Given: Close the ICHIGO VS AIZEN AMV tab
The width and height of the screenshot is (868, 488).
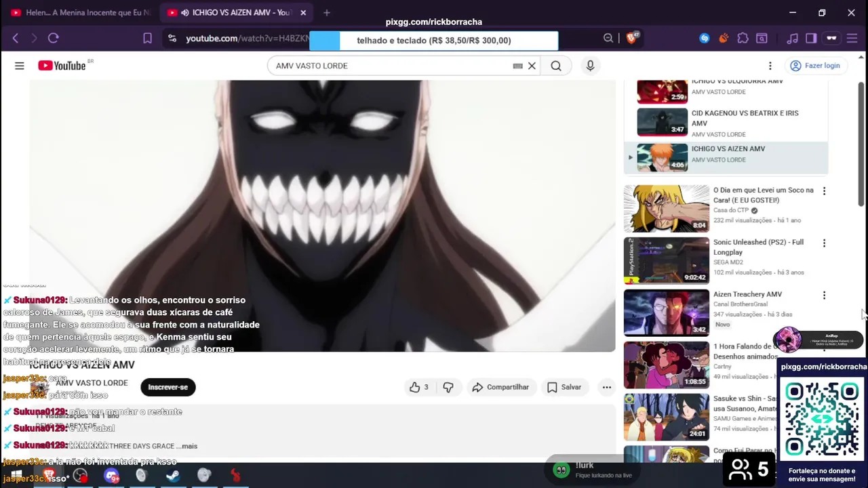Looking at the screenshot, I should pos(303,12).
